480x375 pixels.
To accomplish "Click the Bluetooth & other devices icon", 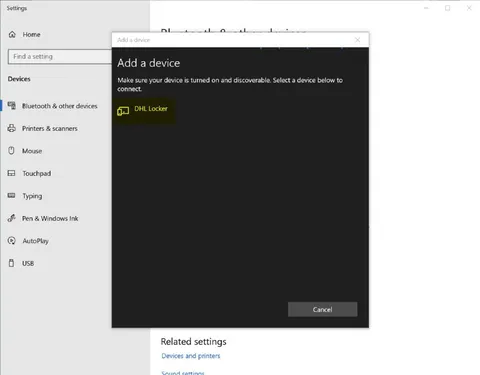I will tap(12, 106).
